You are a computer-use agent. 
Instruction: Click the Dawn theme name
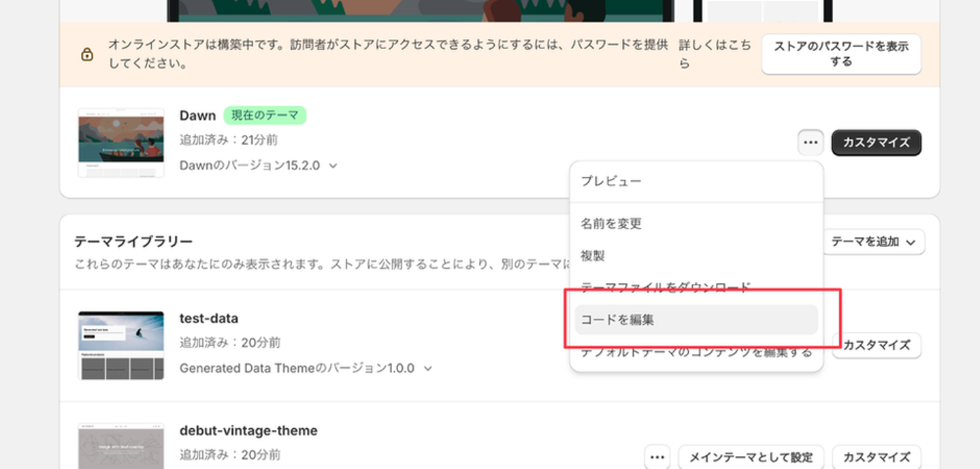point(197,116)
